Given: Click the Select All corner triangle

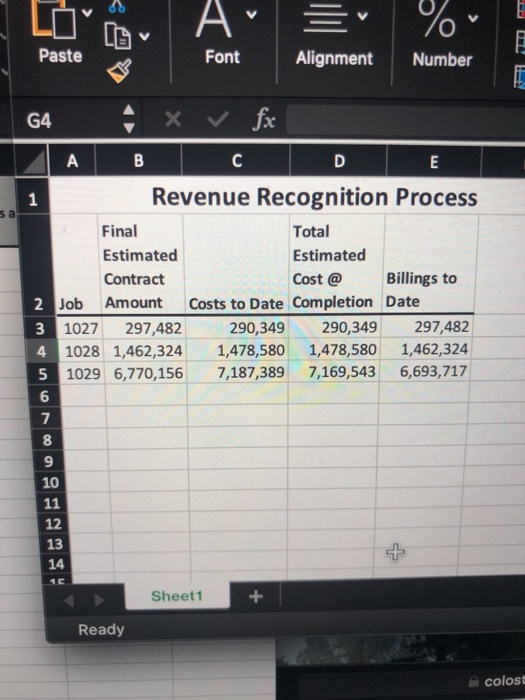Looking at the screenshot, I should [34, 162].
